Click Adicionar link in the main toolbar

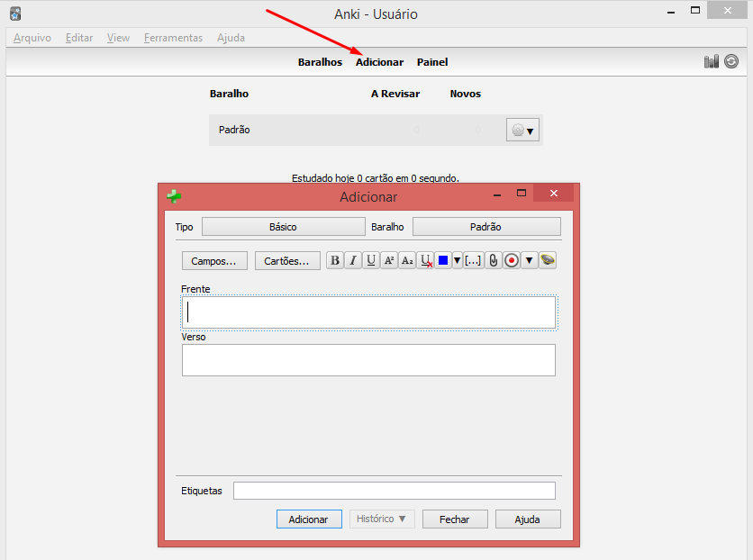379,62
